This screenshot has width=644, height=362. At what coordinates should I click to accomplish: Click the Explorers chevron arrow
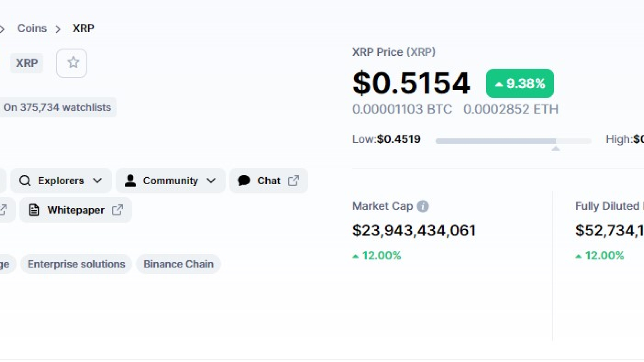[x=97, y=181]
